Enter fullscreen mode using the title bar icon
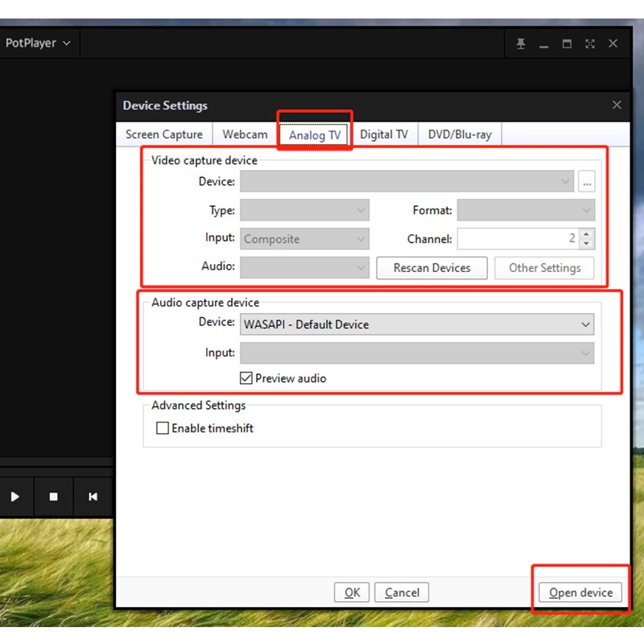This screenshot has height=644, width=644. click(590, 43)
